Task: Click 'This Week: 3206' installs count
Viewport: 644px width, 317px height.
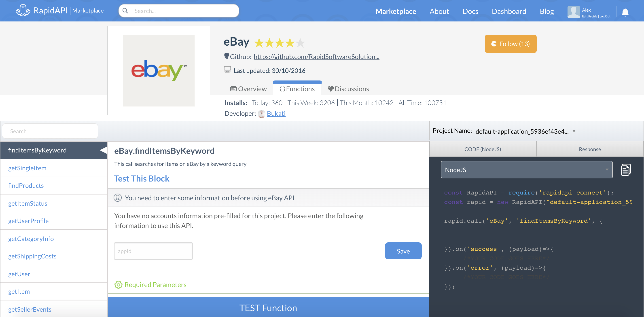Action: pyautogui.click(x=311, y=103)
